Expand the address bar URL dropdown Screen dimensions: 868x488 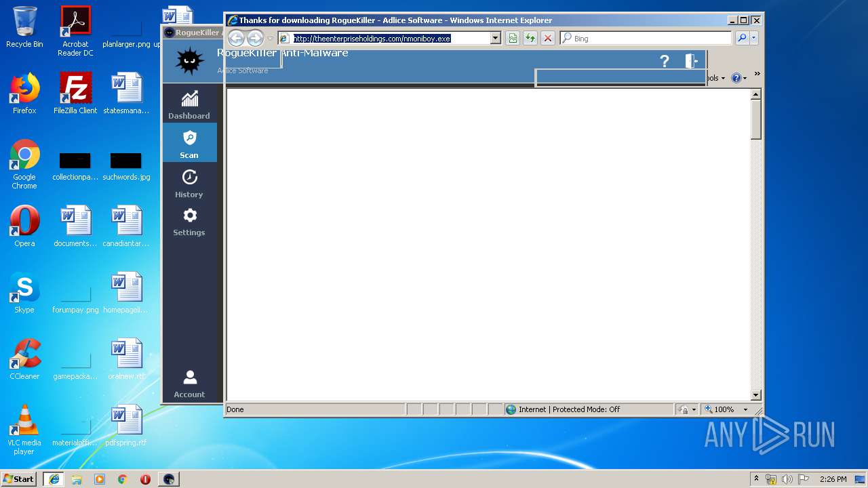coord(495,39)
